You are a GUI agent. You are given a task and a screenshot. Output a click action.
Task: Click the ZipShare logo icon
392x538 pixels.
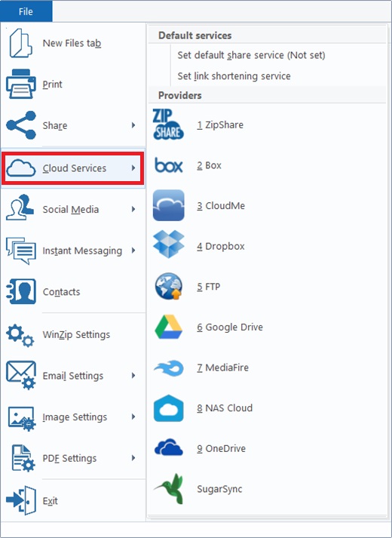(168, 125)
